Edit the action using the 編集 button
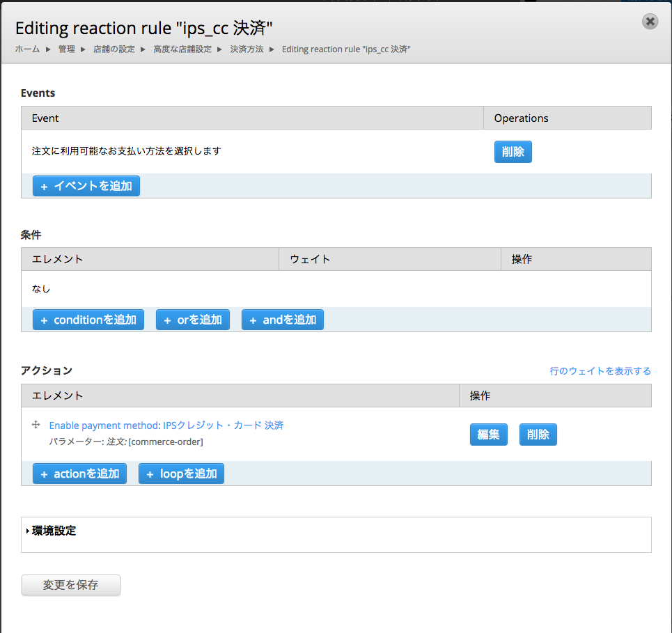Image resolution: width=672 pixels, height=633 pixels. pyautogui.click(x=488, y=434)
